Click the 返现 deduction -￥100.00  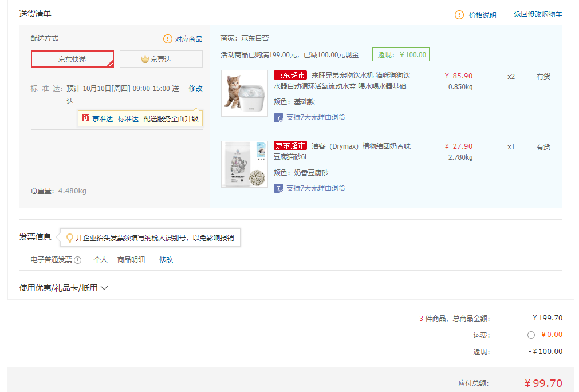(545, 351)
